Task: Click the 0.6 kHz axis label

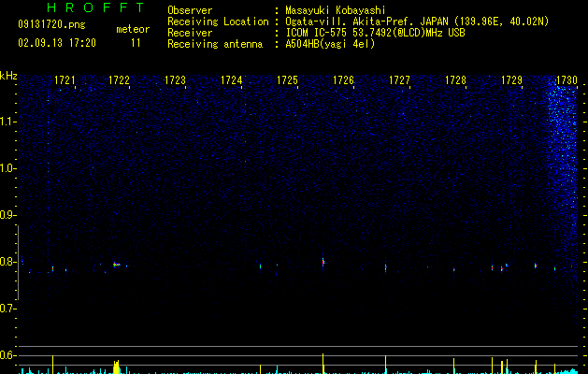Action: [x=8, y=355]
